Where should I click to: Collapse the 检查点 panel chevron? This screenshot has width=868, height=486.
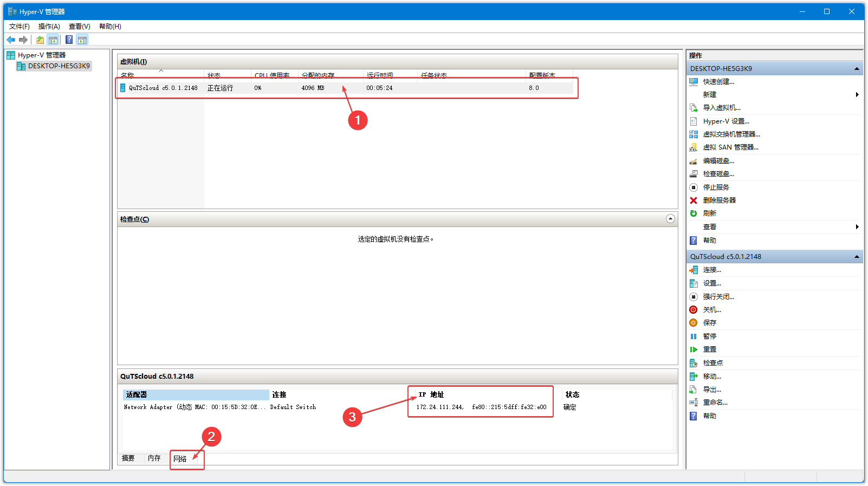click(x=670, y=219)
